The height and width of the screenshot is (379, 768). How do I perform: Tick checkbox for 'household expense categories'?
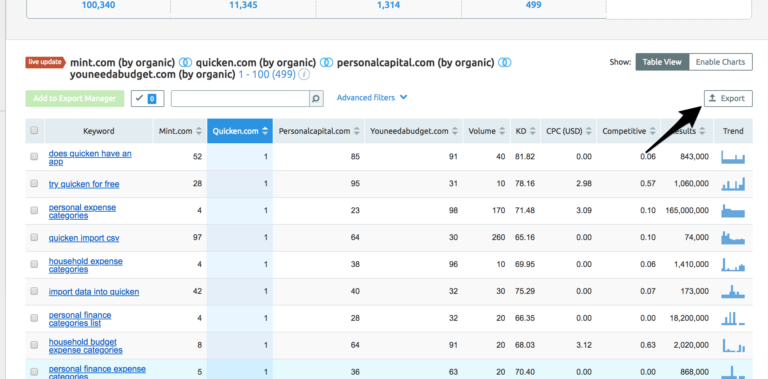34,264
